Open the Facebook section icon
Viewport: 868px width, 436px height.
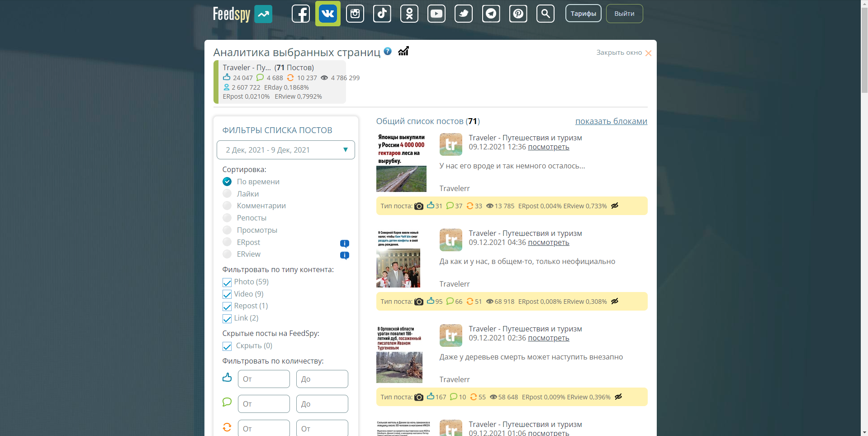point(301,14)
